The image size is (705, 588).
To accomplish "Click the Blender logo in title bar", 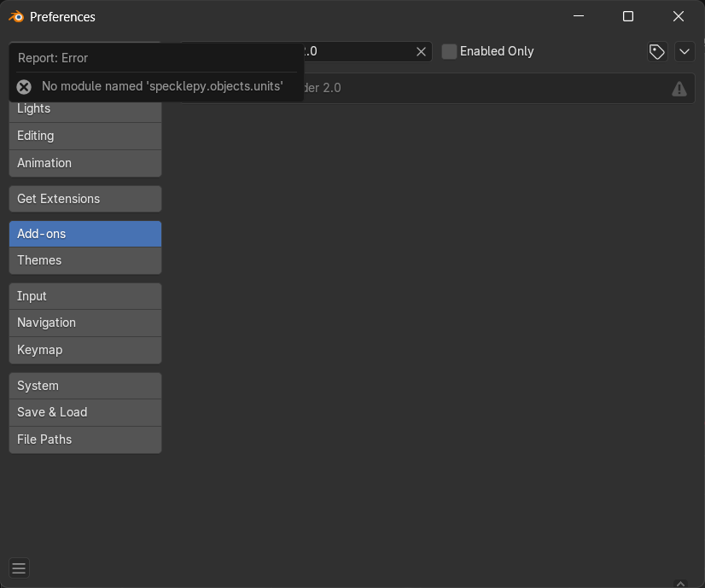I will pos(16,16).
